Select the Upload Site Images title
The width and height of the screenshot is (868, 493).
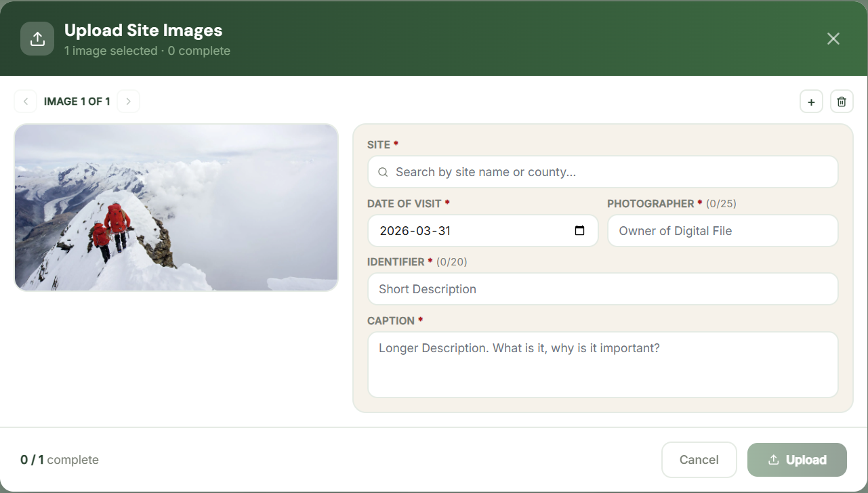(x=142, y=30)
